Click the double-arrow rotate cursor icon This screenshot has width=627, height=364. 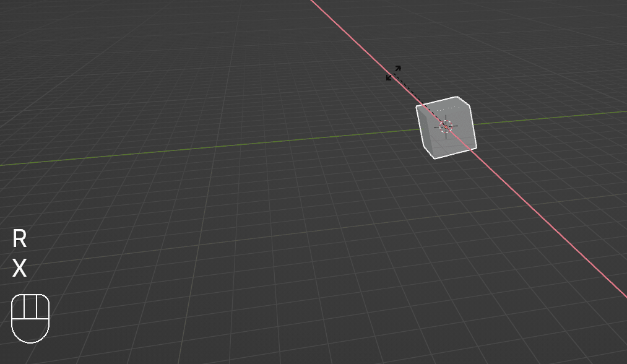[394, 72]
